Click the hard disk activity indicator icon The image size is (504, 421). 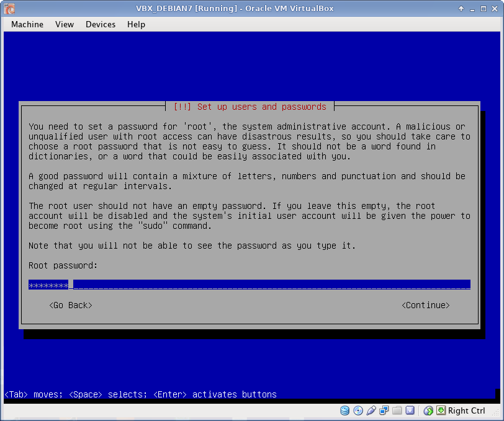click(344, 410)
